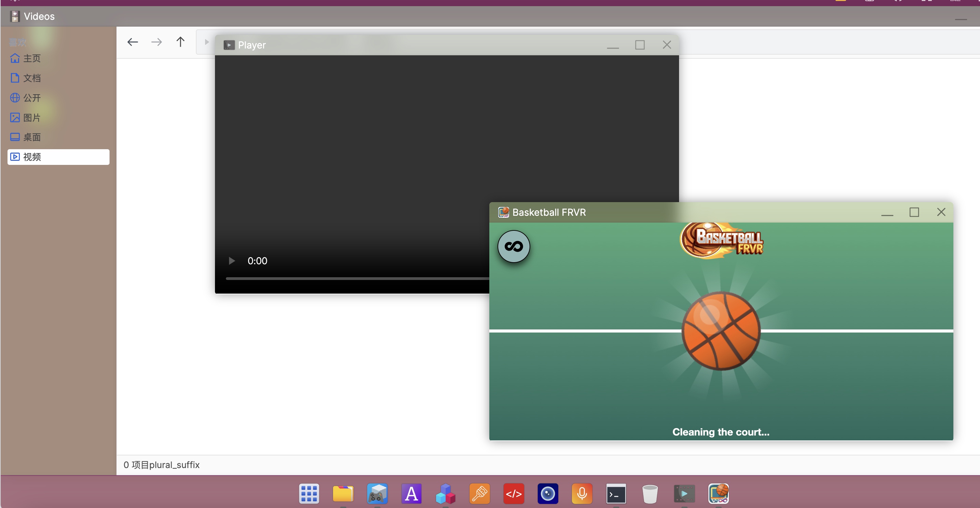Open 主页 in the sidebar
Screen dimensions: 980x508
32,58
